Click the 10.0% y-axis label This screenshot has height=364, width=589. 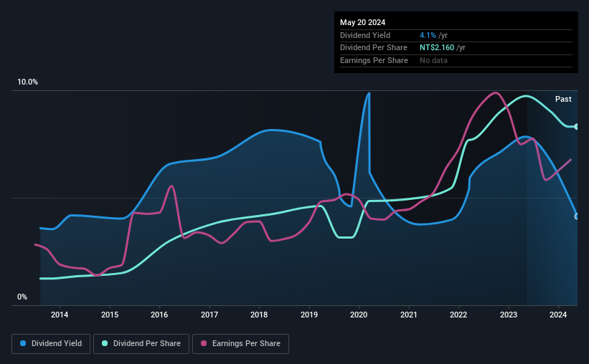[x=27, y=82]
